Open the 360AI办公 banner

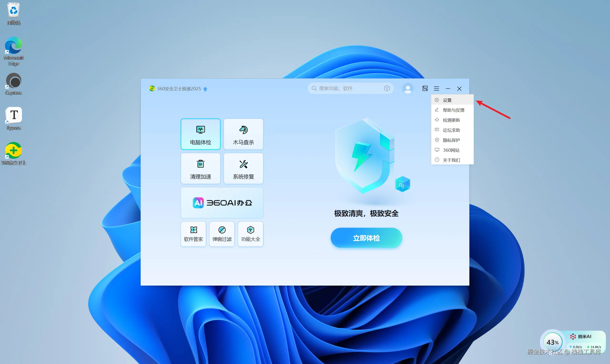click(222, 202)
